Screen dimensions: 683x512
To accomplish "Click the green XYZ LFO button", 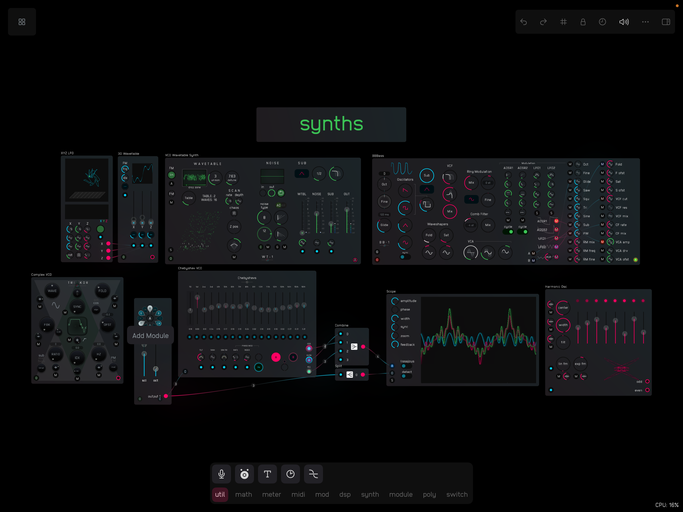I will coord(101,229).
